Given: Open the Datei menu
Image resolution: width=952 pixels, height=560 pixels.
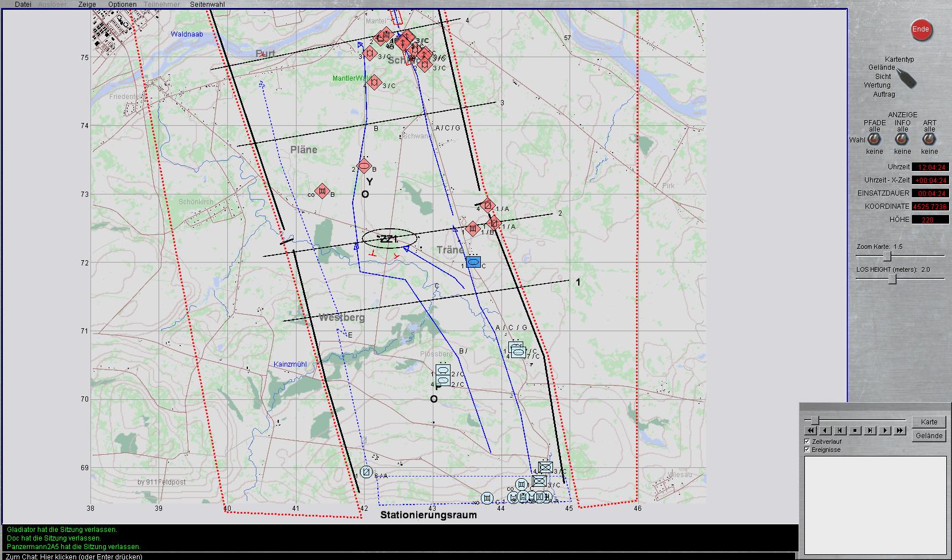Looking at the screenshot, I should (23, 5).
